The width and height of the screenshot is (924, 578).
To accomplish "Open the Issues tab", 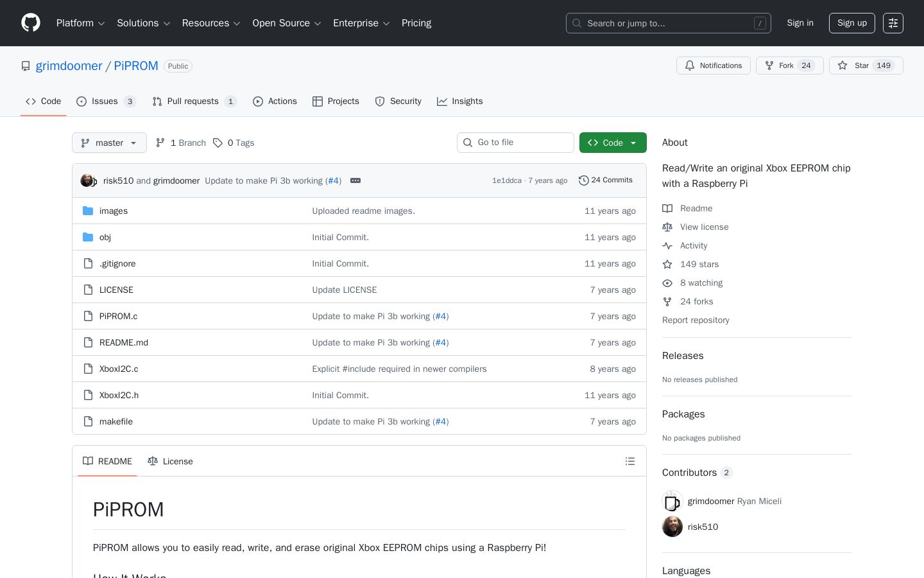I will [106, 101].
